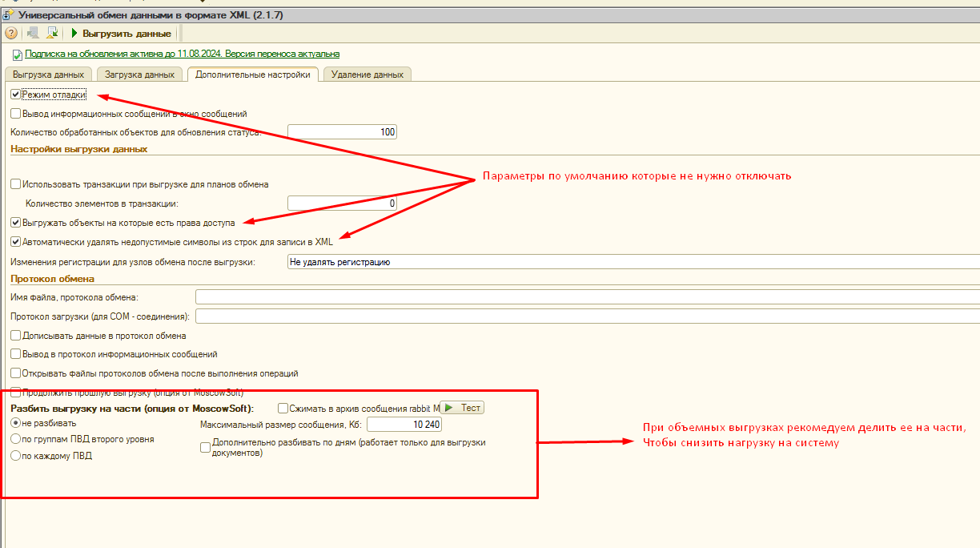Open the Удаление данных tab
Screen dimensions: 980x548
(x=367, y=75)
